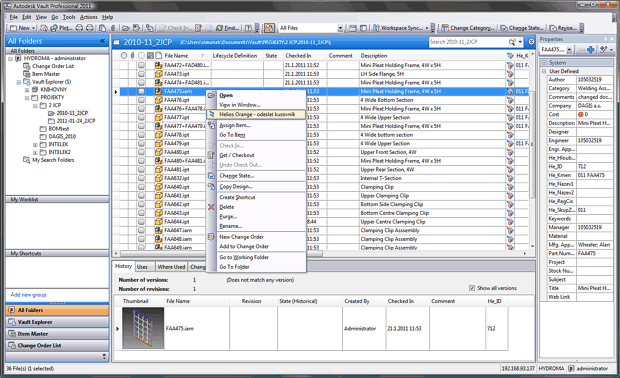Collapse the System properties group
Viewport: 620px width, 378px height.
544,63
